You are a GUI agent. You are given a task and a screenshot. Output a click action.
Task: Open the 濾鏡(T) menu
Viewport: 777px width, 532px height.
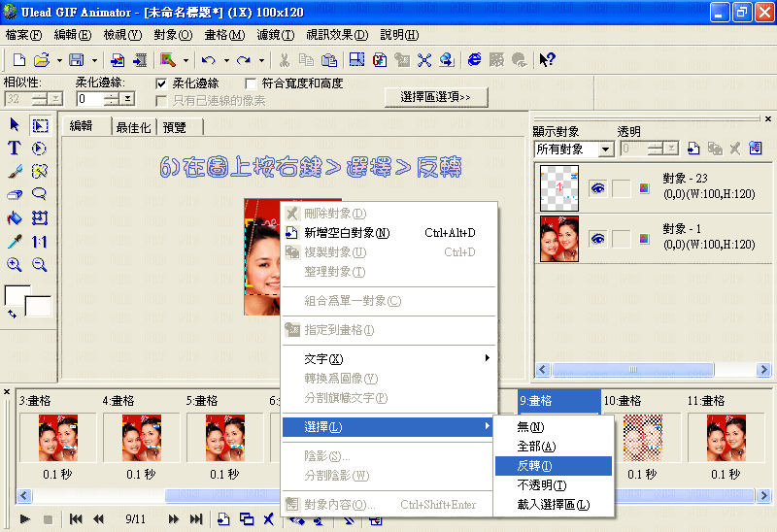(x=276, y=35)
